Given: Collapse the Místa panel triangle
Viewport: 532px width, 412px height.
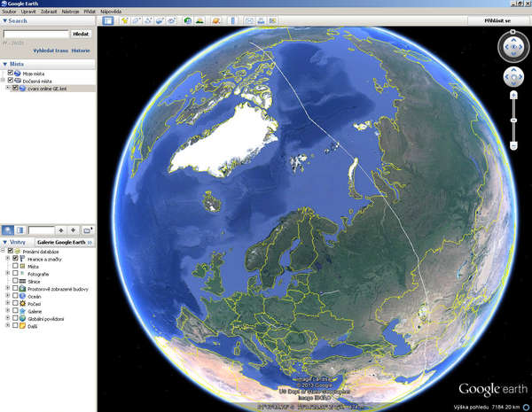Looking at the screenshot, I should click(4, 64).
